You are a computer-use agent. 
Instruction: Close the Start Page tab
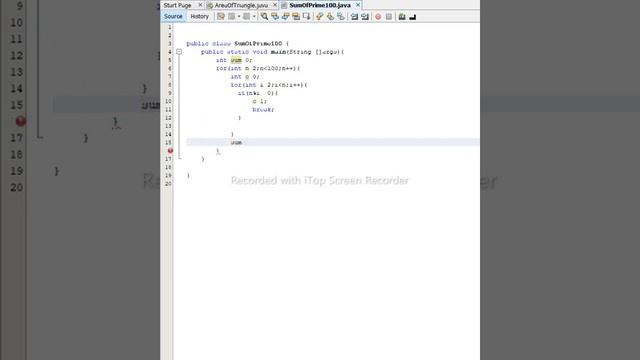click(200, 5)
